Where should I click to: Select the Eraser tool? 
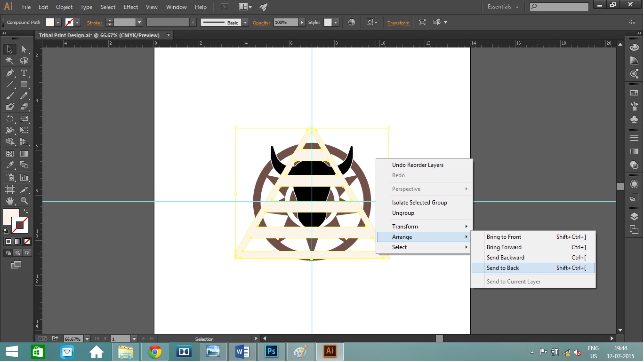tap(24, 107)
